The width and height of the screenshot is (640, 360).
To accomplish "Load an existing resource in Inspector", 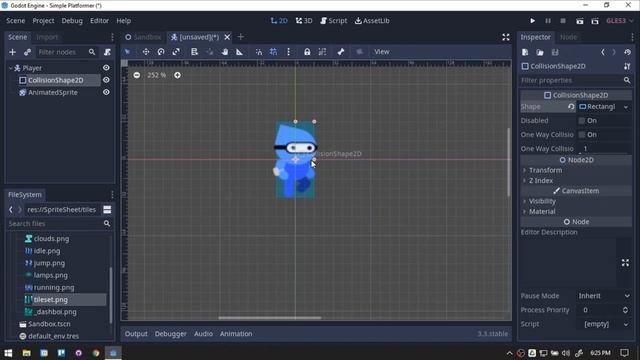I will point(540,52).
